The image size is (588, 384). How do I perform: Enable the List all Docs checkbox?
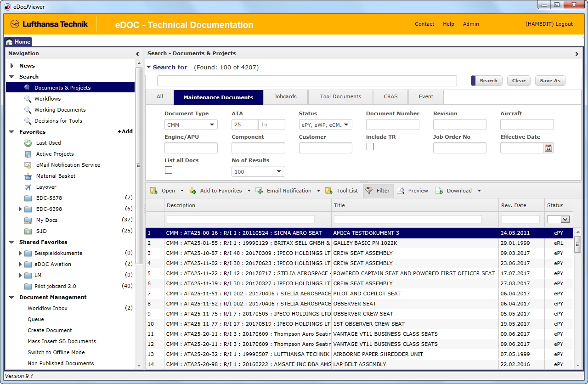pyautogui.click(x=169, y=170)
